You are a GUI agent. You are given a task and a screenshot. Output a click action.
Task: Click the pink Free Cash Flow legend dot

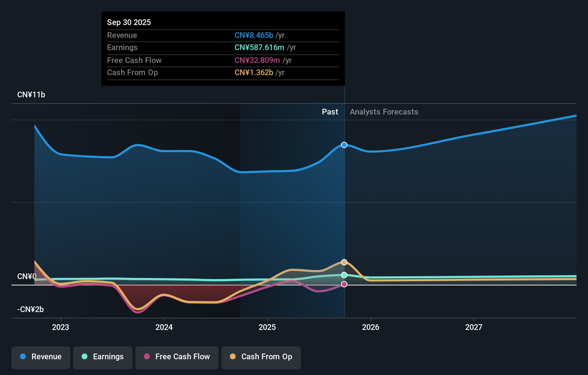click(x=147, y=356)
